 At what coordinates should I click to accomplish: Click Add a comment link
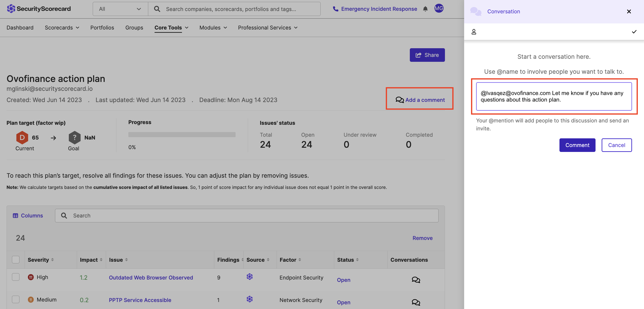coord(420,100)
